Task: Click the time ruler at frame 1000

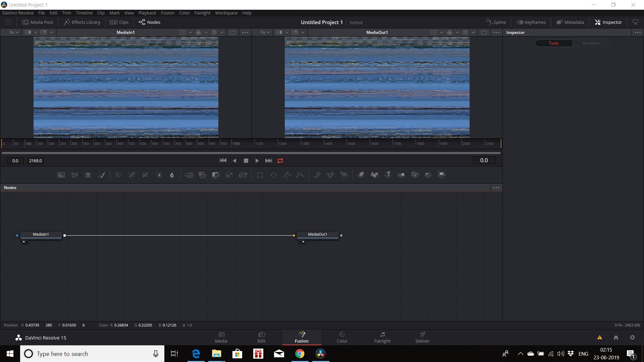Action: (236, 143)
